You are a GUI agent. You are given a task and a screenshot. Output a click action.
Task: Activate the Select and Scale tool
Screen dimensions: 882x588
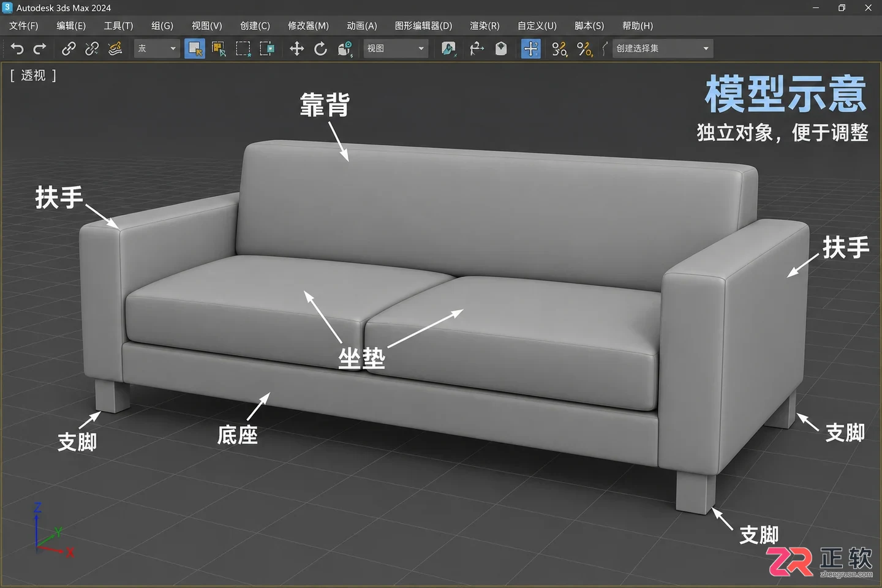tap(345, 49)
